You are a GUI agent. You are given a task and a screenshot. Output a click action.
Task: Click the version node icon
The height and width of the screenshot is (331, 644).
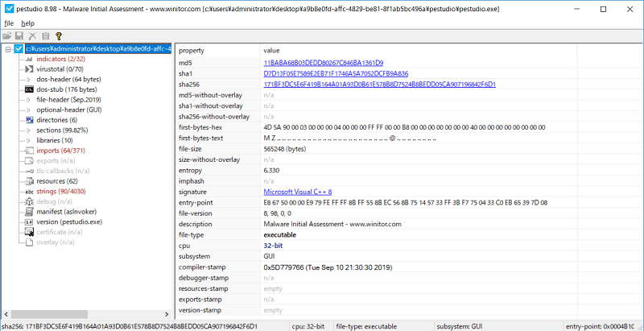(x=29, y=221)
